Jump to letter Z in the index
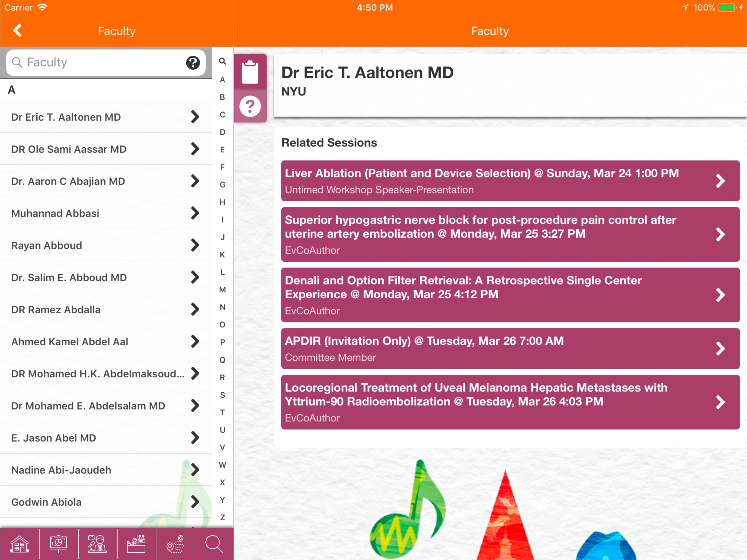 tap(222, 517)
